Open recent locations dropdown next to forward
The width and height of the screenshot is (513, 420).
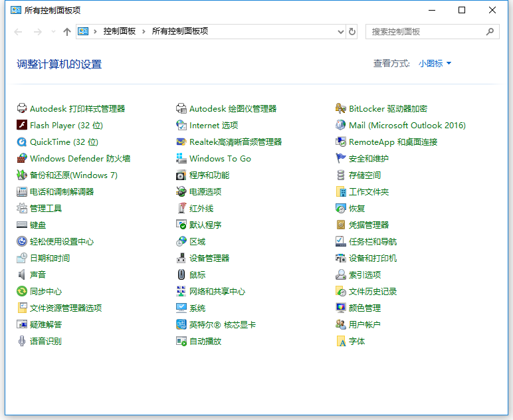pos(53,32)
